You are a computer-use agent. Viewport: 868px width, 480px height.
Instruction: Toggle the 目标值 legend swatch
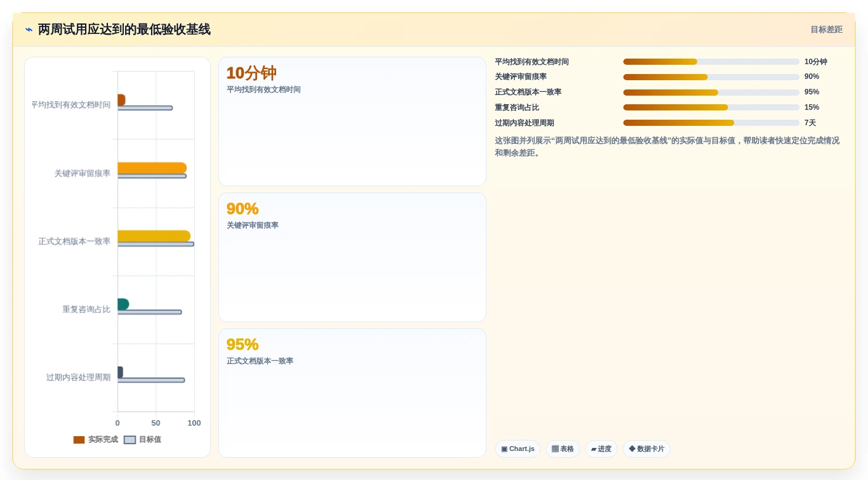click(x=129, y=440)
